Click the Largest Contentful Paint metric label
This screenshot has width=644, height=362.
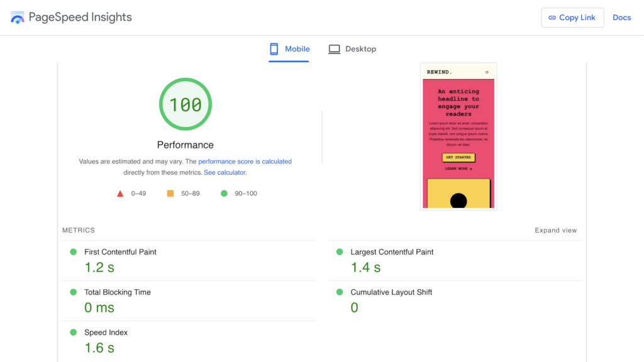[392, 252]
